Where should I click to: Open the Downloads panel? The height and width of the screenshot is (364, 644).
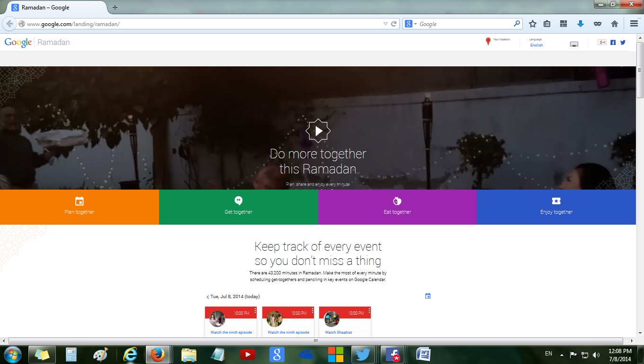[x=580, y=24]
